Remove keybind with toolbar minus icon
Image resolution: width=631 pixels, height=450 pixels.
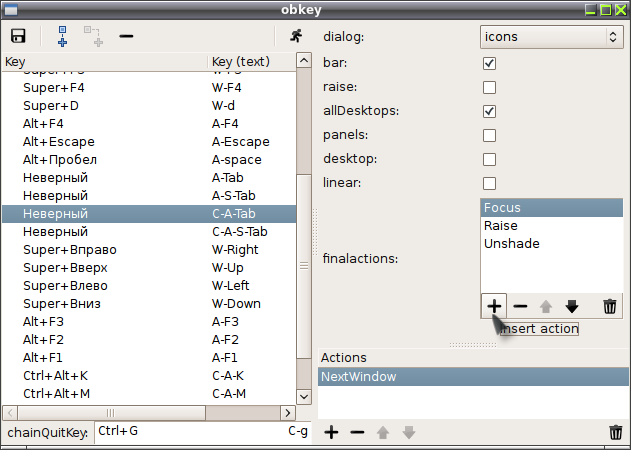point(126,36)
